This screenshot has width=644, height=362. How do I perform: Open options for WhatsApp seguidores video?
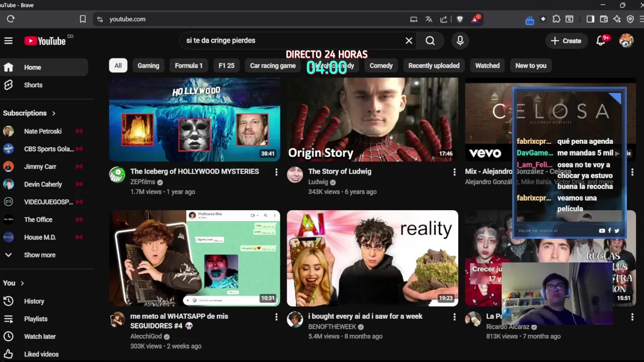click(276, 317)
